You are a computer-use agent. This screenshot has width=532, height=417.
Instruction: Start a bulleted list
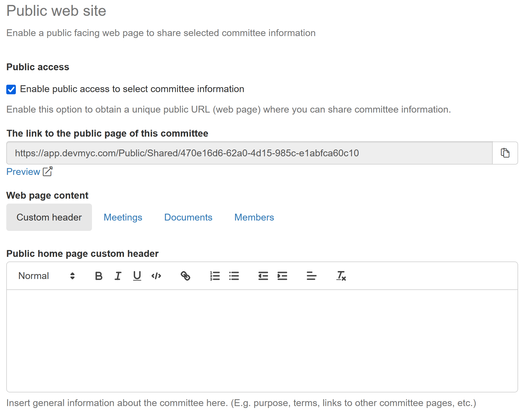pos(234,276)
